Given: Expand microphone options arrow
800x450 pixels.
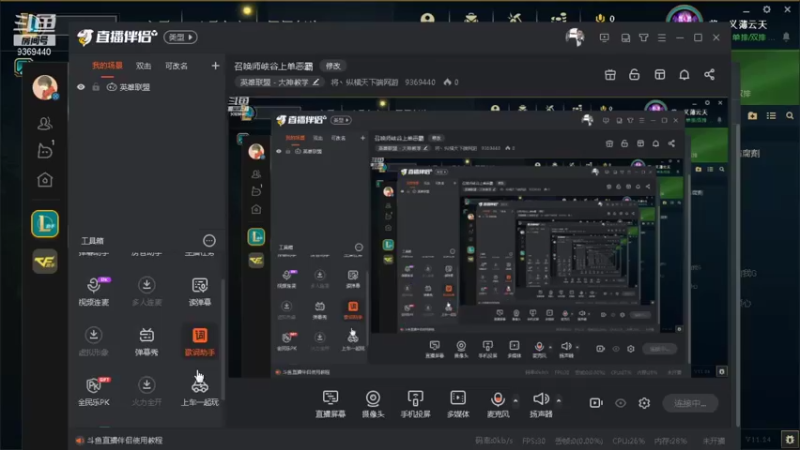Looking at the screenshot, I should click(x=516, y=401).
